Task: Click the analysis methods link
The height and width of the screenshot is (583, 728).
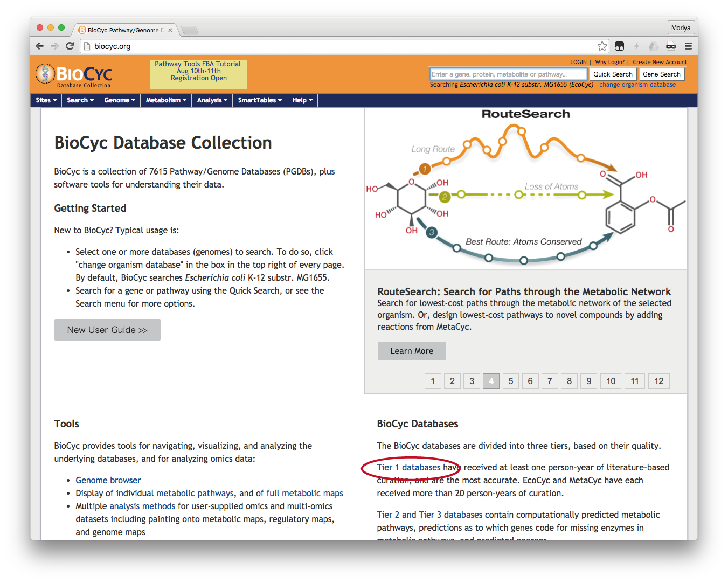Action: pos(142,506)
